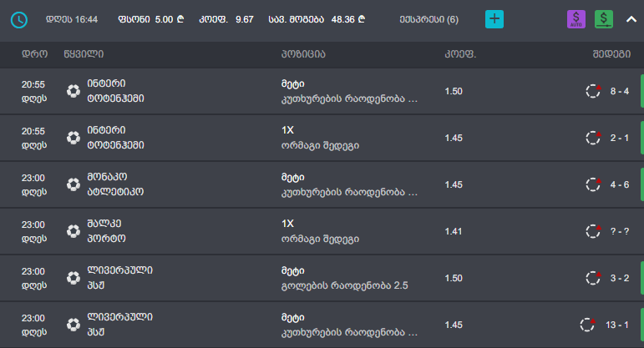Click the კოეფ. column header

(x=460, y=54)
